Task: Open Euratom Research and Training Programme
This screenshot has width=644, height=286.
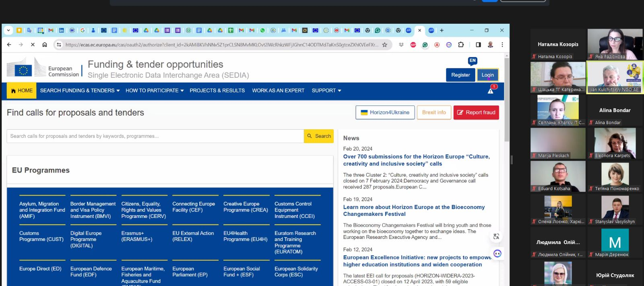Action: [x=295, y=242]
